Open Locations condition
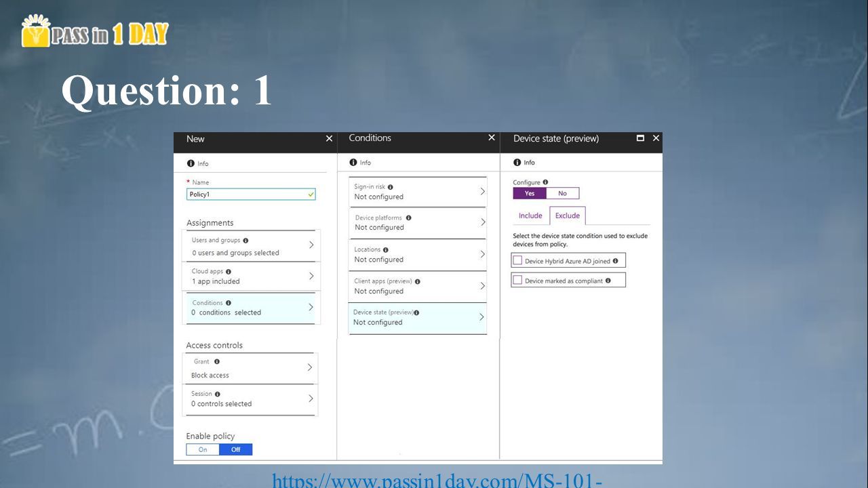Image resolution: width=868 pixels, height=488 pixels. click(418, 255)
